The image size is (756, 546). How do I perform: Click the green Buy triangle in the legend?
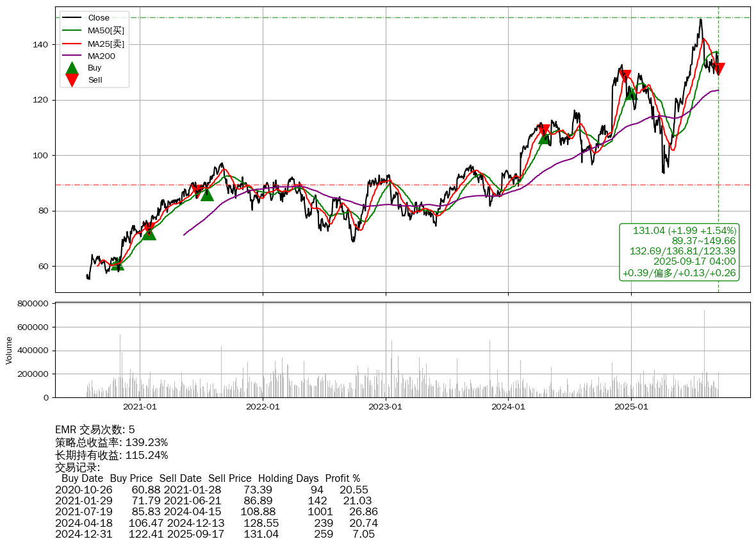72,69
